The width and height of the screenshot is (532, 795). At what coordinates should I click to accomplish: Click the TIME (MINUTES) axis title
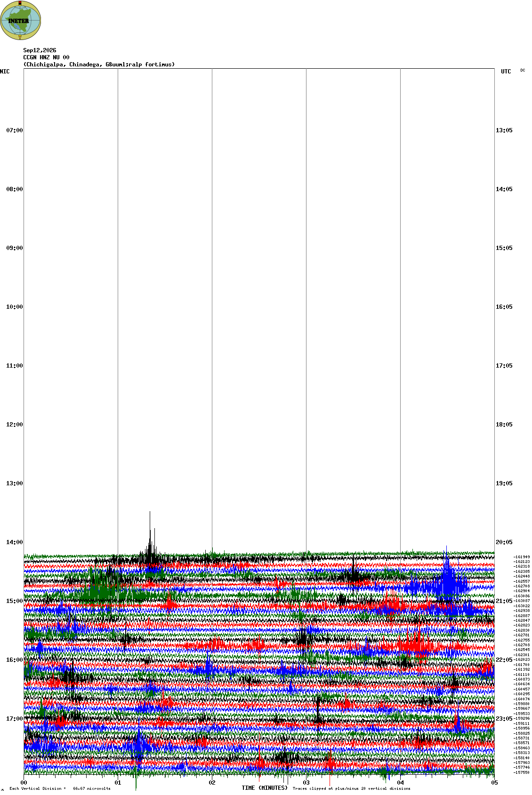click(265, 788)
